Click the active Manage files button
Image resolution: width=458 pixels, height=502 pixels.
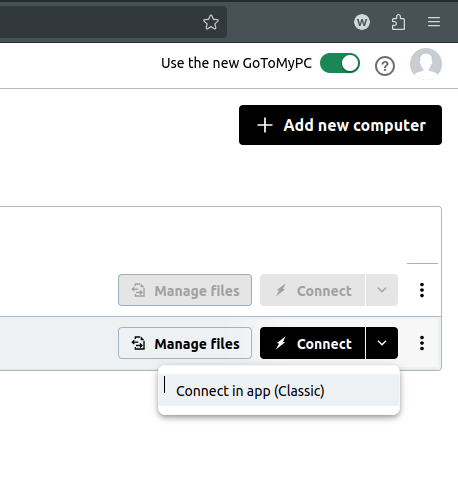pos(185,343)
